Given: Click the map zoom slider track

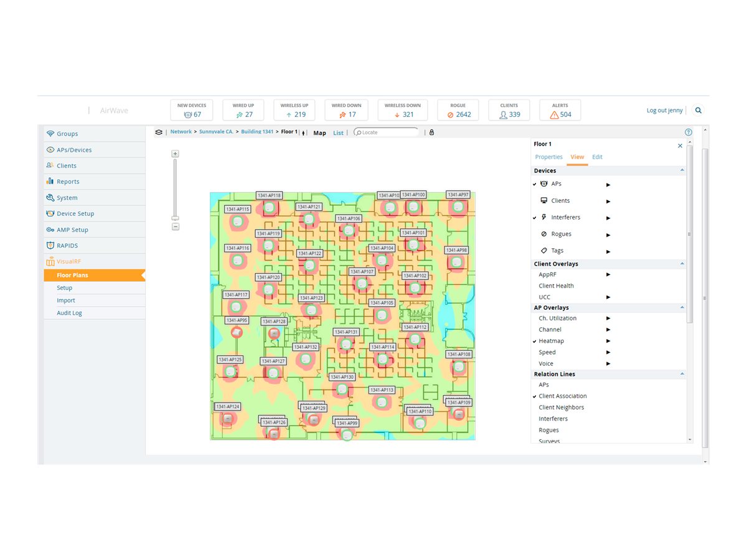Looking at the screenshot, I should coord(176,187).
